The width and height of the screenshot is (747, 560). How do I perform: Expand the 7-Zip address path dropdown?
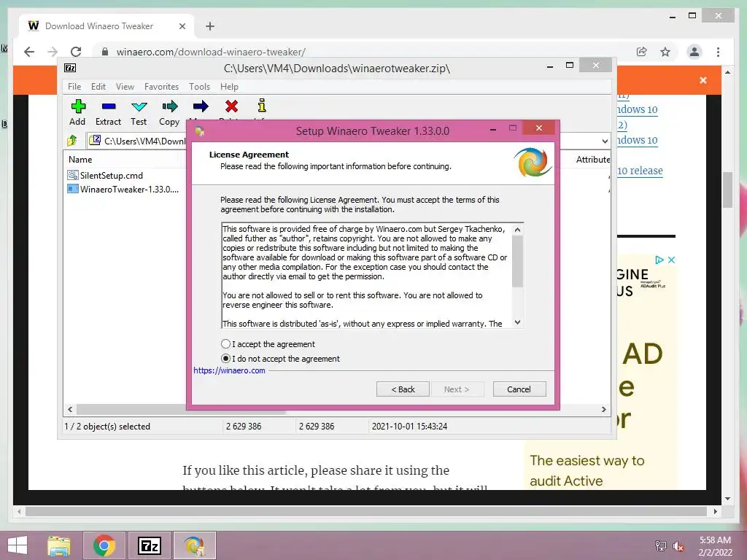pos(605,141)
